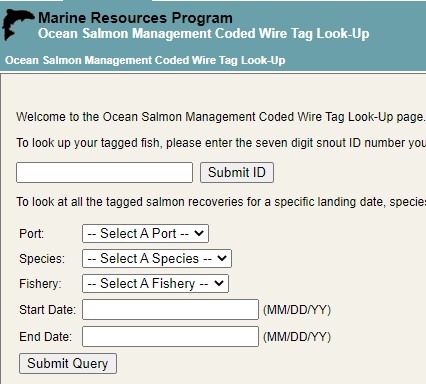Click the salmon logo icon in header
This screenshot has height=384, width=426.
[18, 25]
